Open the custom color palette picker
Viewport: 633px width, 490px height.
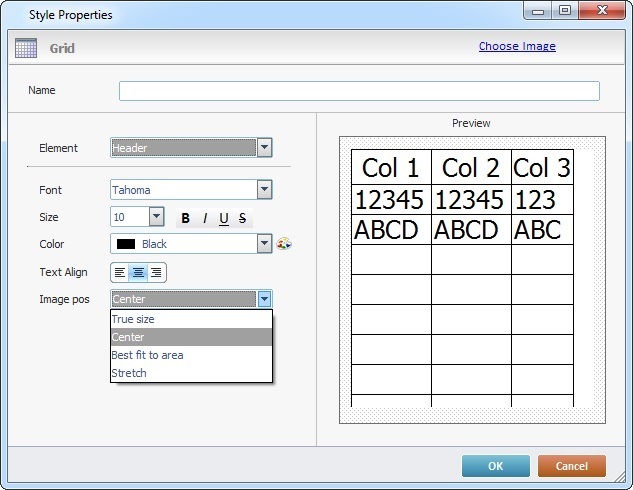click(283, 244)
